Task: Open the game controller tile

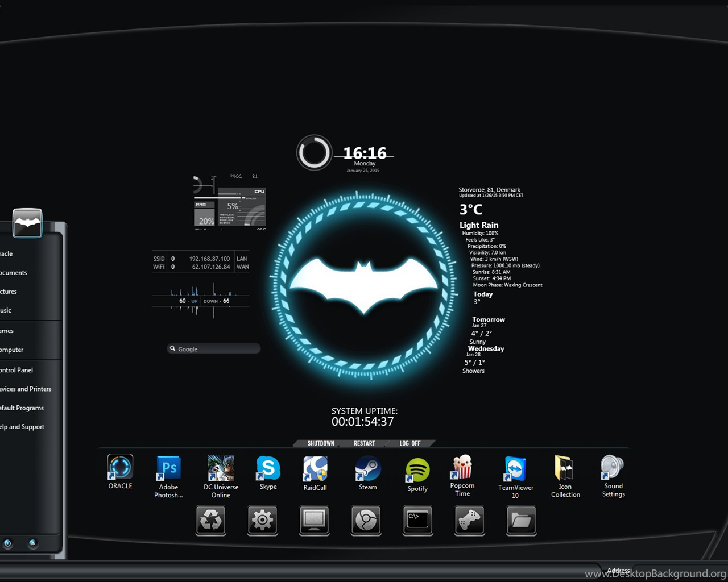Action: [x=469, y=520]
